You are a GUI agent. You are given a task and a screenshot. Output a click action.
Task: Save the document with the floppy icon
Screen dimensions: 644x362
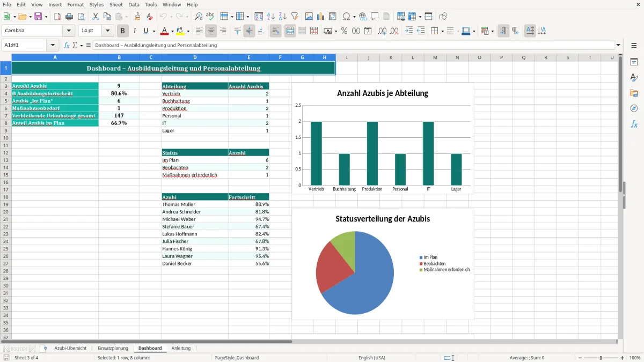coord(38,17)
